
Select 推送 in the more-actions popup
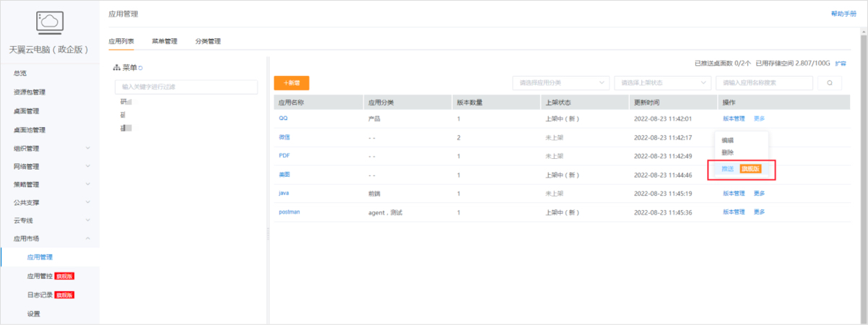coord(727,168)
